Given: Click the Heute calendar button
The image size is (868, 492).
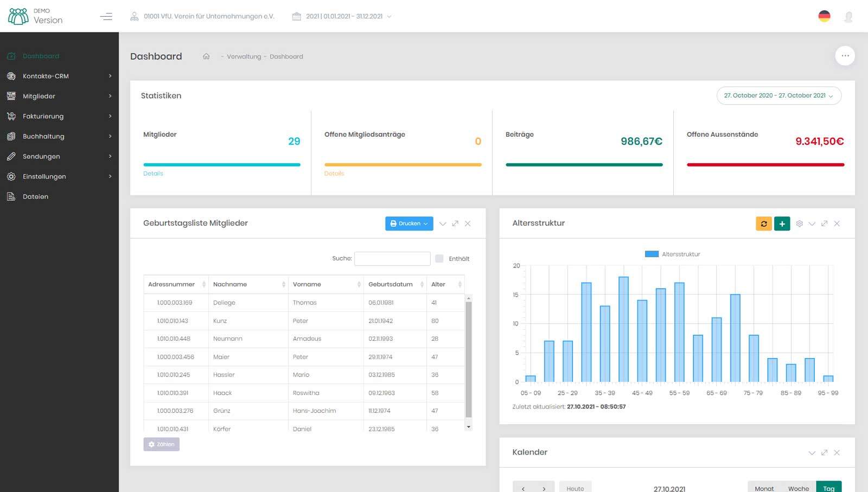Looking at the screenshot, I should pyautogui.click(x=575, y=488).
